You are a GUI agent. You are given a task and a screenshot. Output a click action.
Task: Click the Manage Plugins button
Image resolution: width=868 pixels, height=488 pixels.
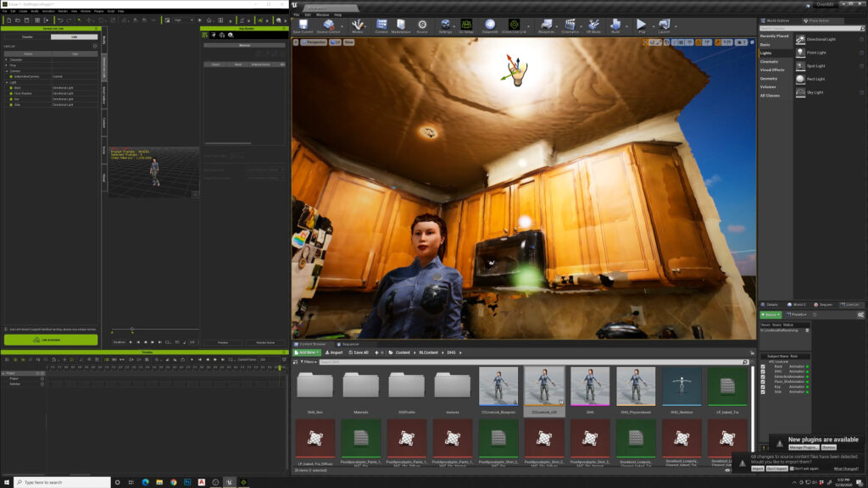(804, 447)
